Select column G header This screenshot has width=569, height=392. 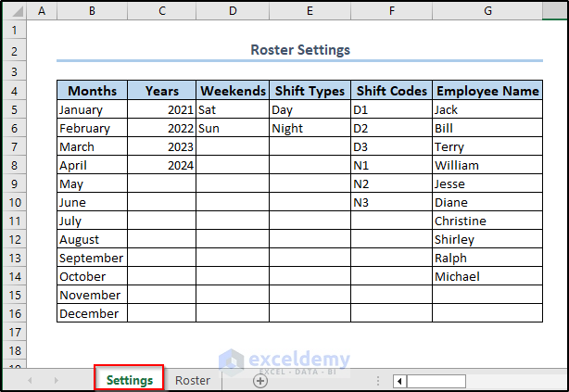[487, 11]
